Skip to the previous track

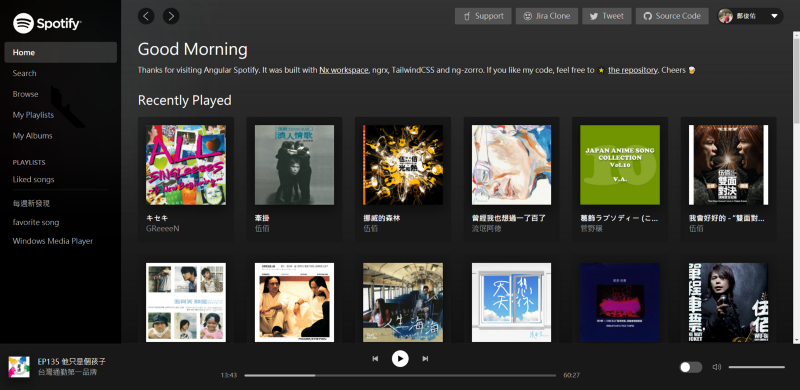coord(375,359)
